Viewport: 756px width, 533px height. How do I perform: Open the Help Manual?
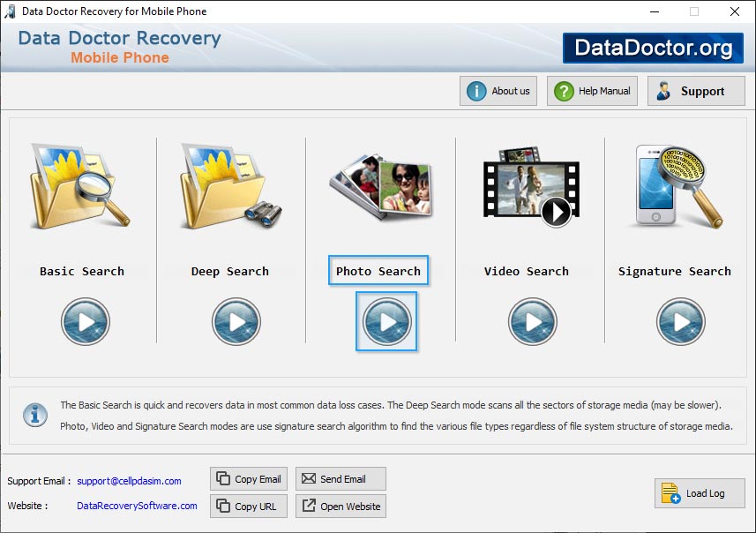click(592, 91)
